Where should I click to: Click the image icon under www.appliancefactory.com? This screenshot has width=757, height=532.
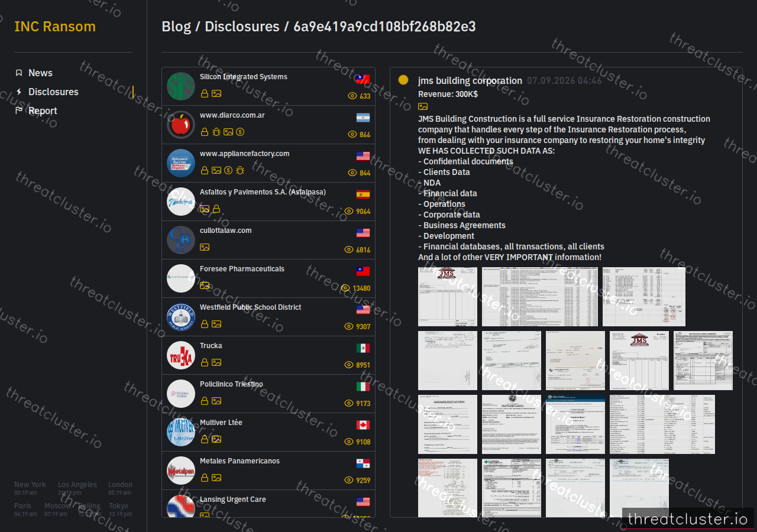(216, 170)
